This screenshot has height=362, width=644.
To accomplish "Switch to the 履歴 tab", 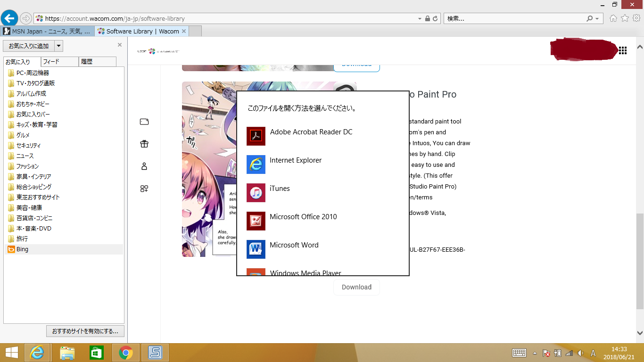I will point(98,62).
